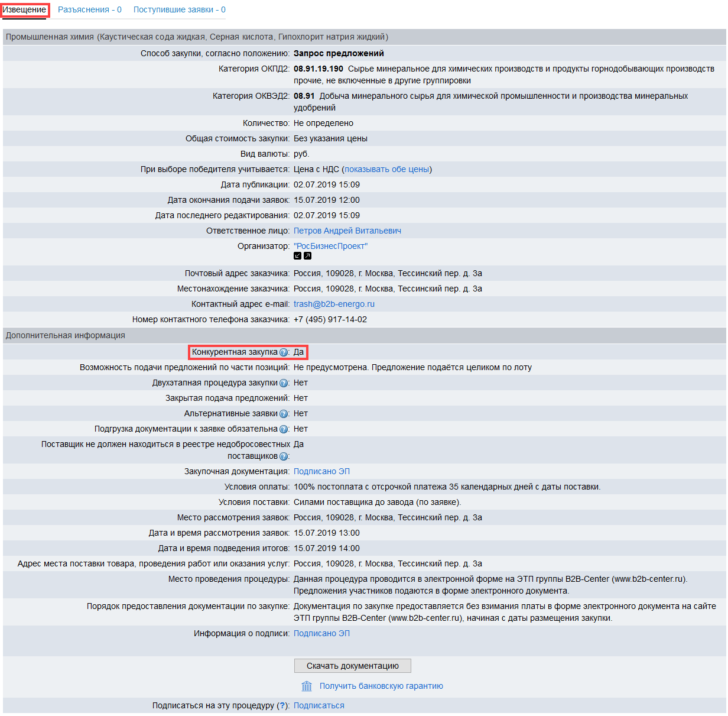This screenshot has height=716, width=728.
Task: Click the Подписаться link at the bottom
Action: coord(318,705)
